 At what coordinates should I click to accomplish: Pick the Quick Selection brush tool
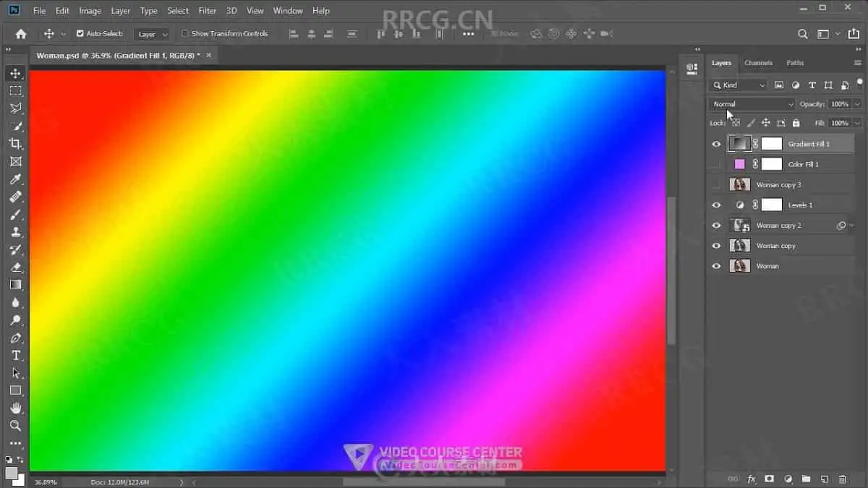16,126
